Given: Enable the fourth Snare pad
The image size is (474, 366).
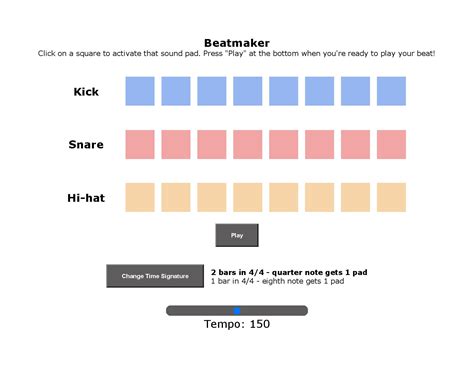Looking at the screenshot, I should pos(248,144).
